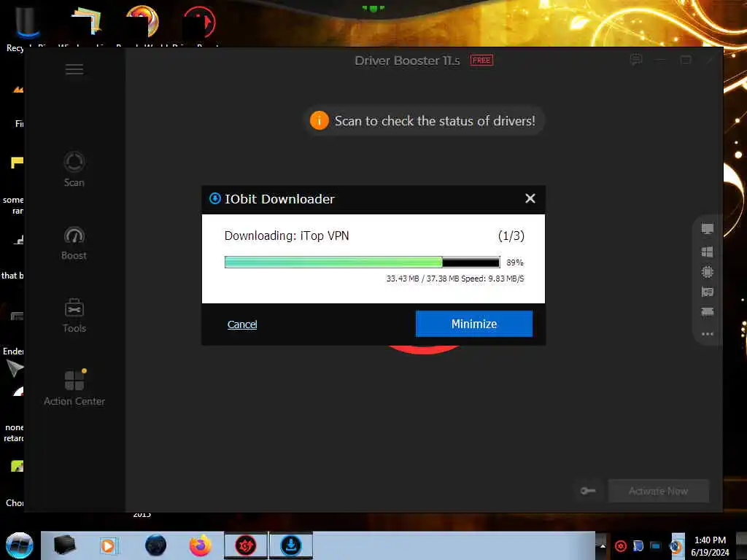Show hidden system tray icons
This screenshot has height=560, width=747.
click(602, 545)
